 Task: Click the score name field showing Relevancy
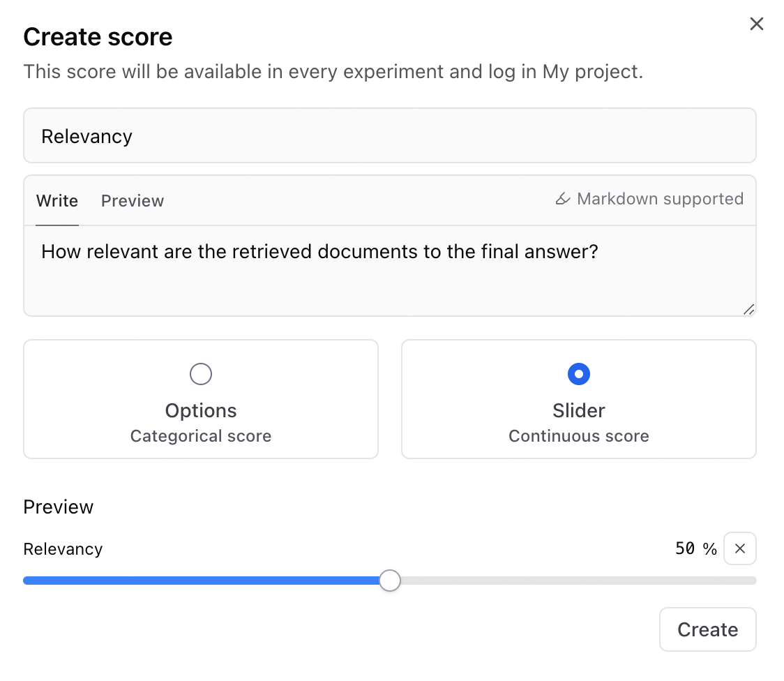coord(389,135)
